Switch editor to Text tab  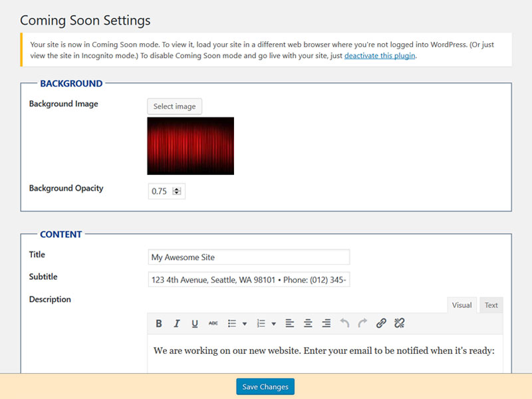pyautogui.click(x=491, y=305)
